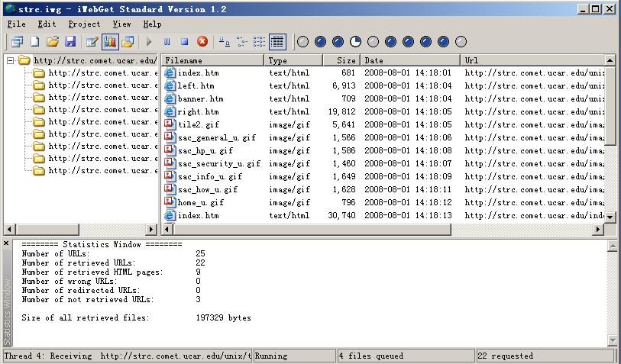The width and height of the screenshot is (621, 364).
Task: Collapse the root strc.comet.ucar.edu tree node
Action: (x=10, y=60)
